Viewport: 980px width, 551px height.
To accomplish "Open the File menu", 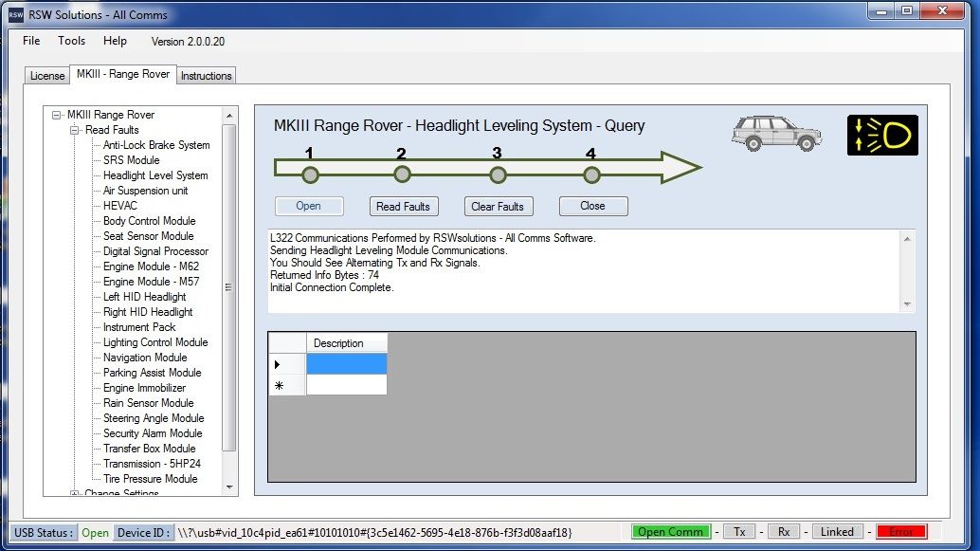I will pos(31,41).
